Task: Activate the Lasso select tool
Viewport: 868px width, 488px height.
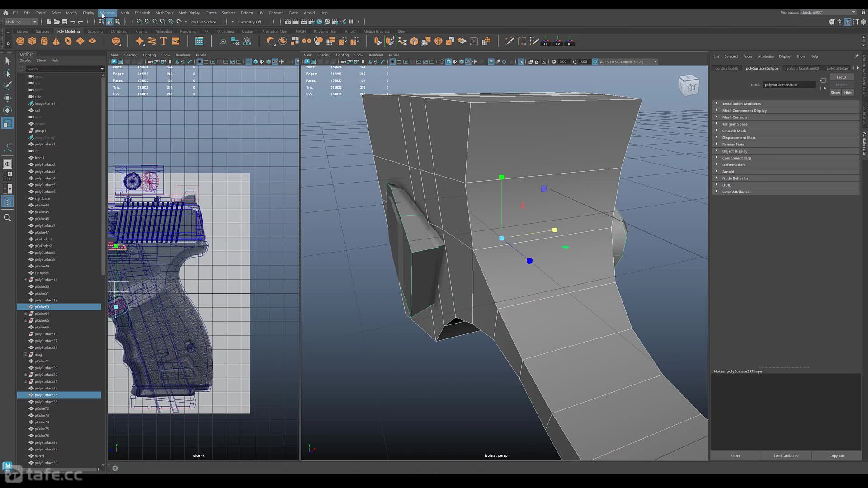Action: (7, 73)
